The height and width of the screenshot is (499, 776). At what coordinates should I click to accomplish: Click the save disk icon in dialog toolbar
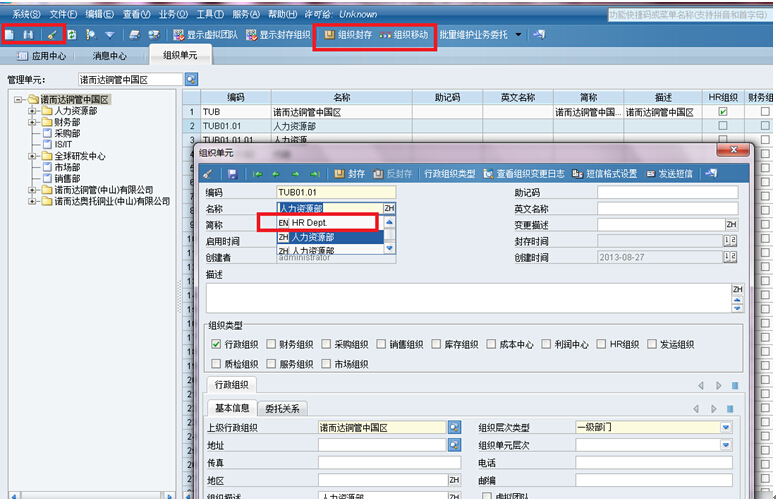coord(232,173)
